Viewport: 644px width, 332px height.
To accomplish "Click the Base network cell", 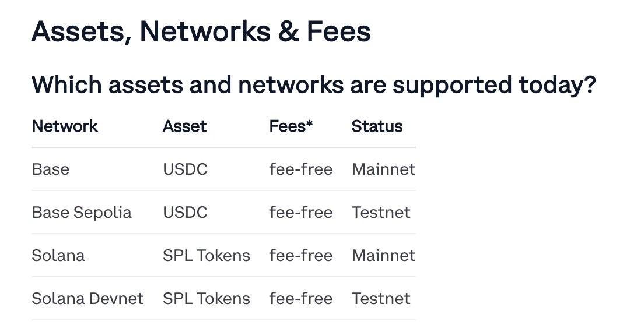I will coord(51,169).
